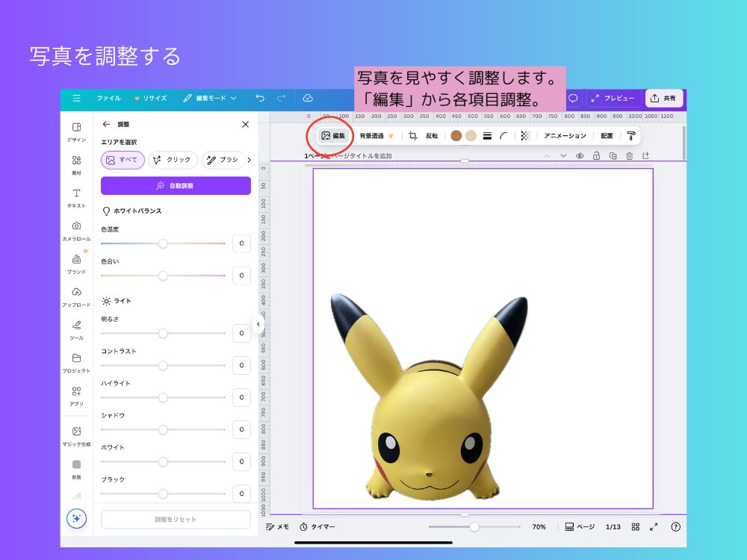This screenshot has height=560, width=747.
Task: Toggle the page lock icon
Action: click(x=596, y=156)
